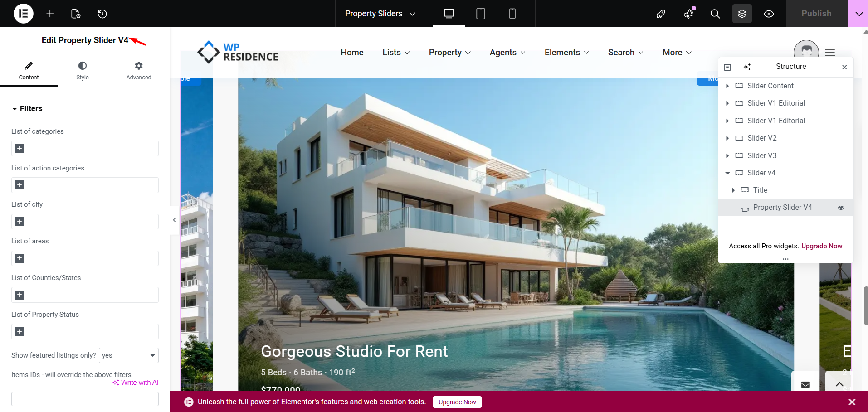Viewport: 868px width, 412px height.
Task: Expand the Slider V3 tree item
Action: tap(727, 156)
